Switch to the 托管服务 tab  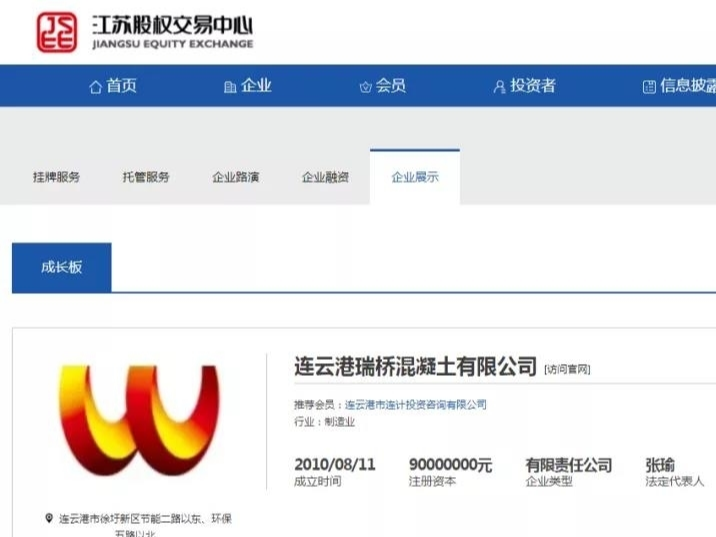146,177
